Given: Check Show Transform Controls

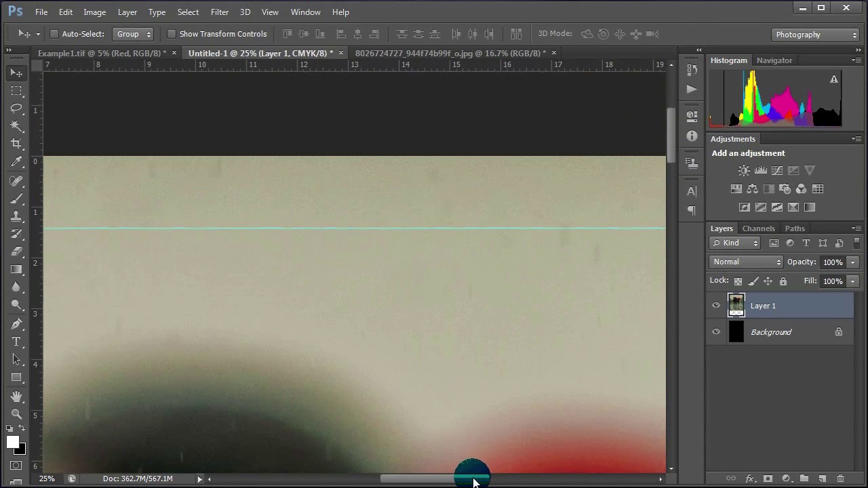Looking at the screenshot, I should click(172, 34).
